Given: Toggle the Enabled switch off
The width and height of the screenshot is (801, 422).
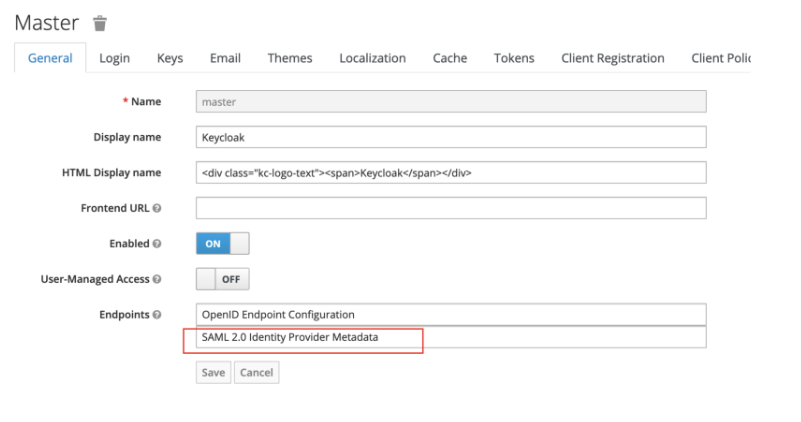Looking at the screenshot, I should pos(223,244).
